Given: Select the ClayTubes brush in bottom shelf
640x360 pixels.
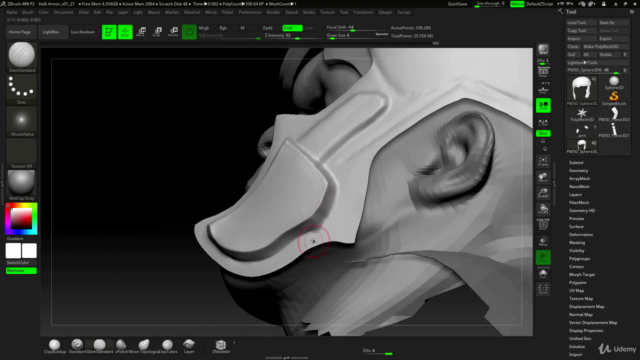Looking at the screenshot, I should (167, 346).
